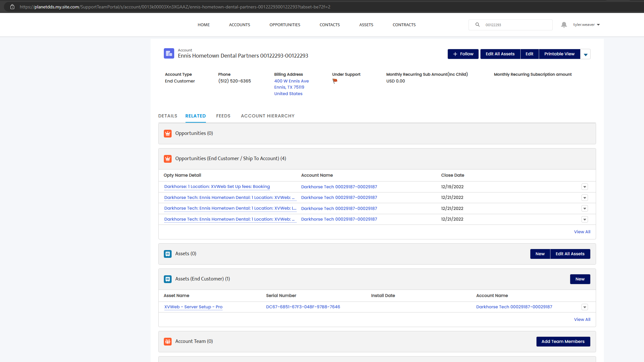Image resolution: width=644 pixels, height=362 pixels.
Task: Click the Opty Name Detail column header
Action: pyautogui.click(x=182, y=175)
